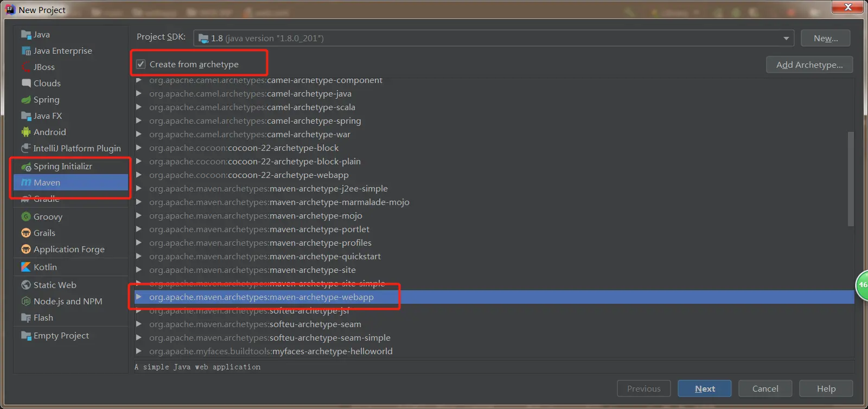868x409 pixels.
Task: Click the Spring leaf icon
Action: click(26, 100)
